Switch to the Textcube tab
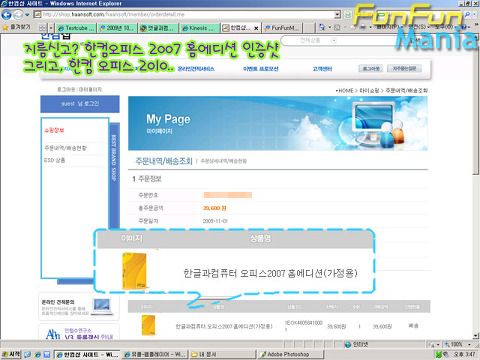 76,28
